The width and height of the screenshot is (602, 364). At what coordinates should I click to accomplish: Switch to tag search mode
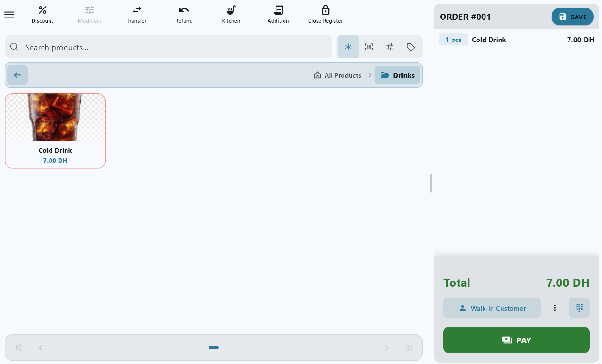click(410, 47)
